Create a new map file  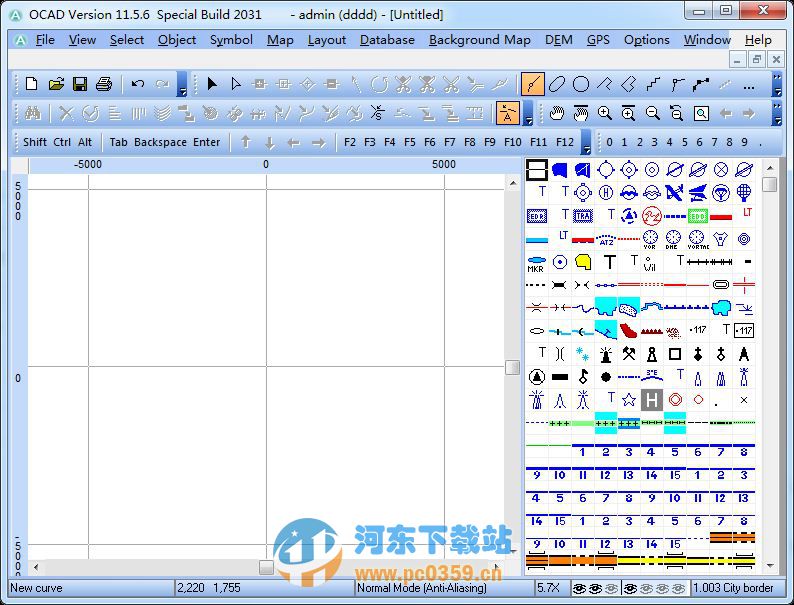pyautogui.click(x=31, y=84)
